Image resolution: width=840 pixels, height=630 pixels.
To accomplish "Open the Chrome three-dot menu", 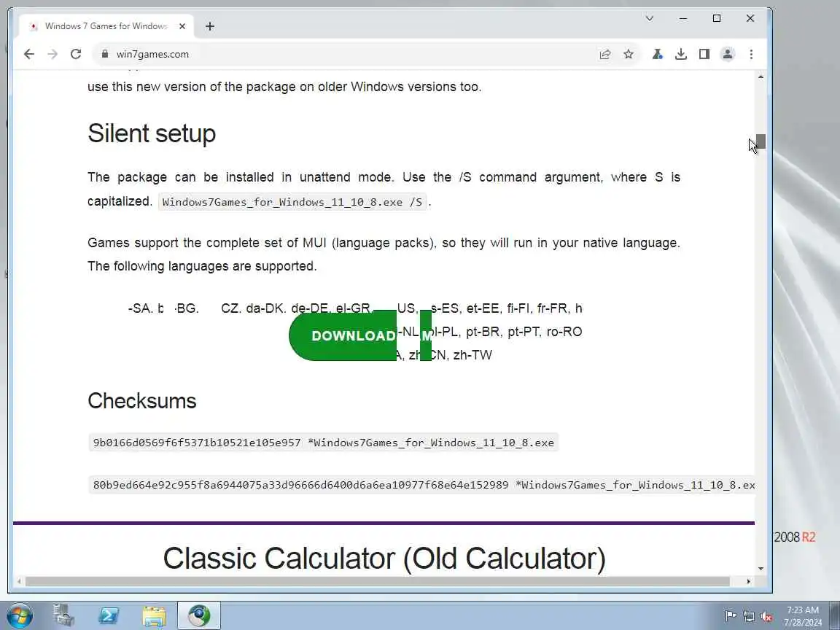I will 751,54.
